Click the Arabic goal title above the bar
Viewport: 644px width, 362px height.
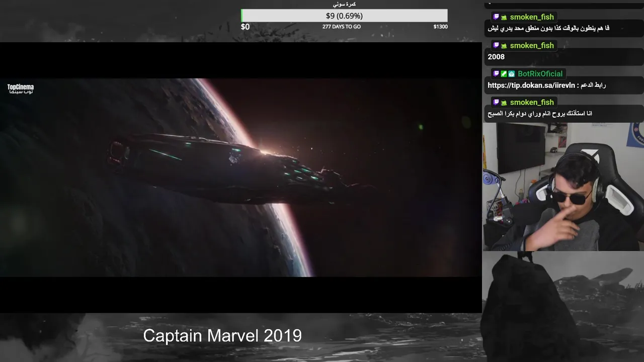point(345,4)
